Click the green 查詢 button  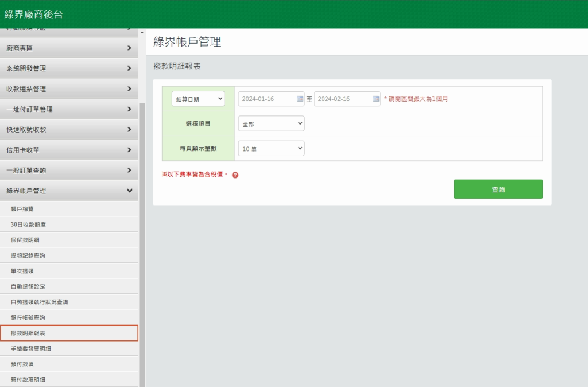498,189
